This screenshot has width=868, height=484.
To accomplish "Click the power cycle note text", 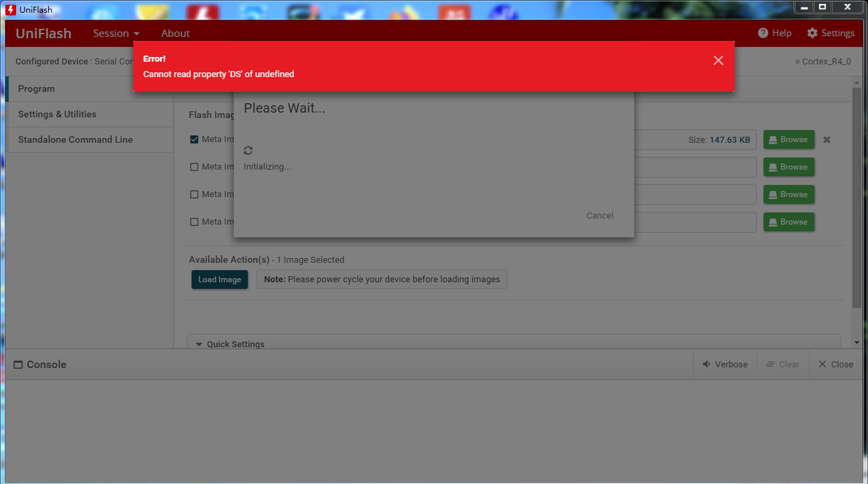I will coord(382,280).
